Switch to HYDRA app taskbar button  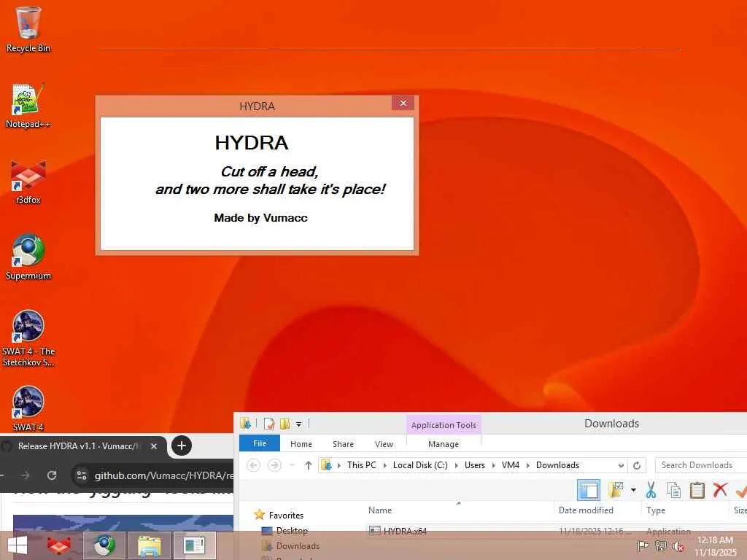click(194, 545)
